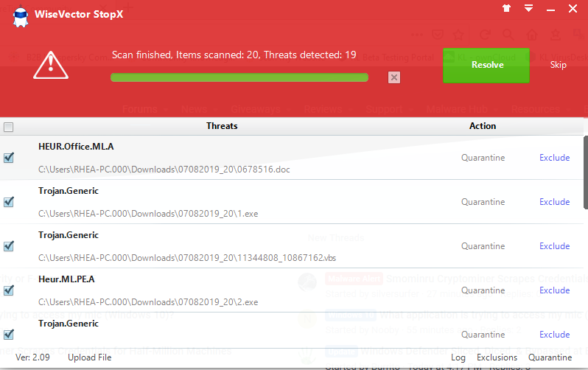The image size is (588, 370).
Task: Click Quarantine action for the .vbs file
Action: point(483,246)
